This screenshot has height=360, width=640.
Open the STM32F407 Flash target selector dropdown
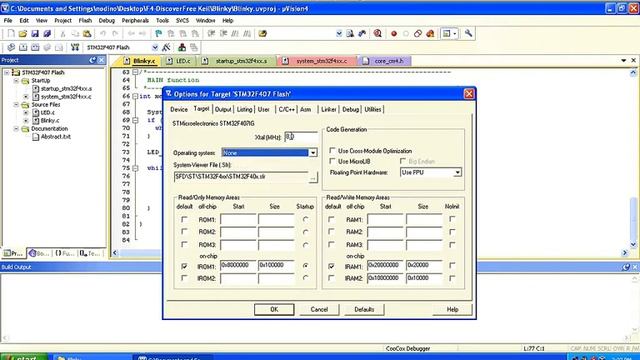click(x=155, y=47)
